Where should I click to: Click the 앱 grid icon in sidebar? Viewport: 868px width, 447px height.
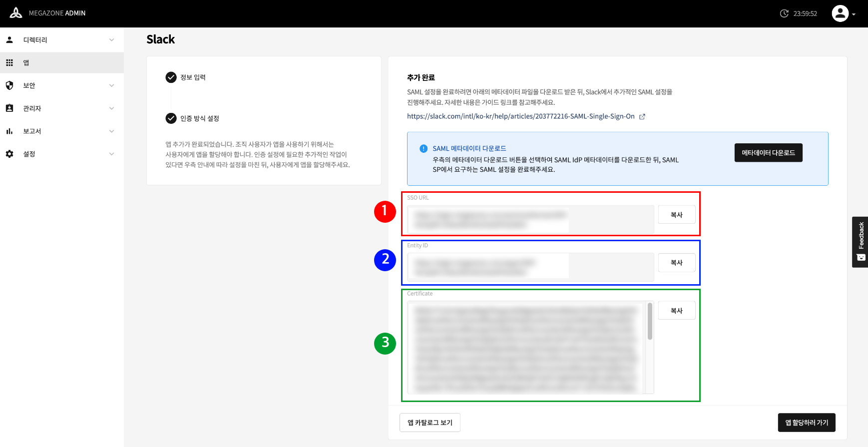[9, 63]
